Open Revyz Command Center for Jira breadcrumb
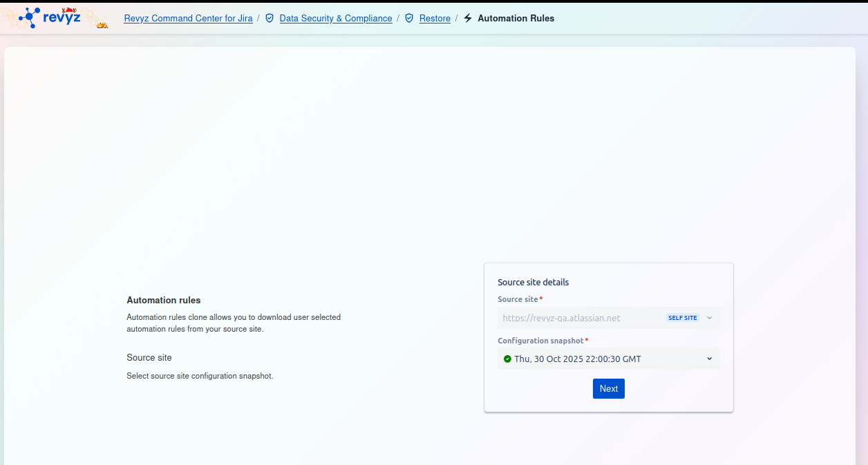Screen dimensions: 868x465 coord(188,19)
